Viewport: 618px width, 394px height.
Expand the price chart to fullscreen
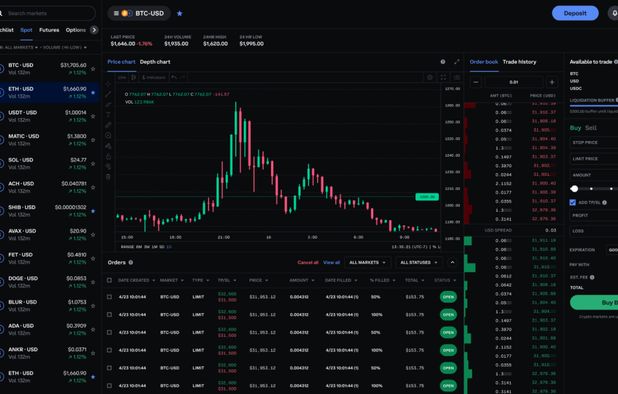[456, 62]
